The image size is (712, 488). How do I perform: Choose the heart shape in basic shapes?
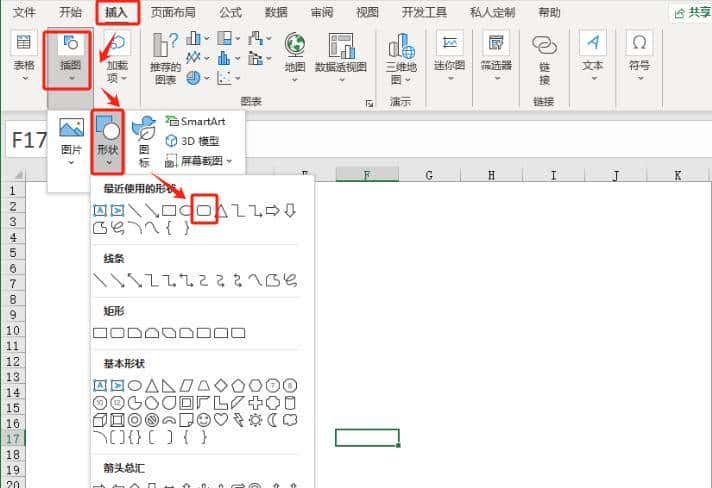[x=221, y=420]
